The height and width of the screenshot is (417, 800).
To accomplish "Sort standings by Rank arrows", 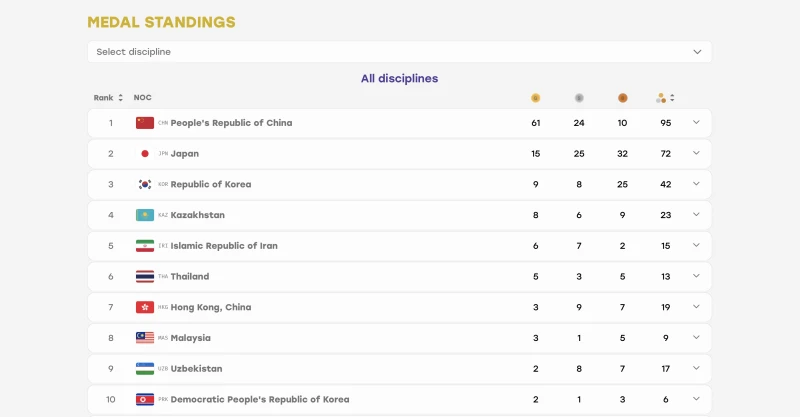I will [120, 97].
